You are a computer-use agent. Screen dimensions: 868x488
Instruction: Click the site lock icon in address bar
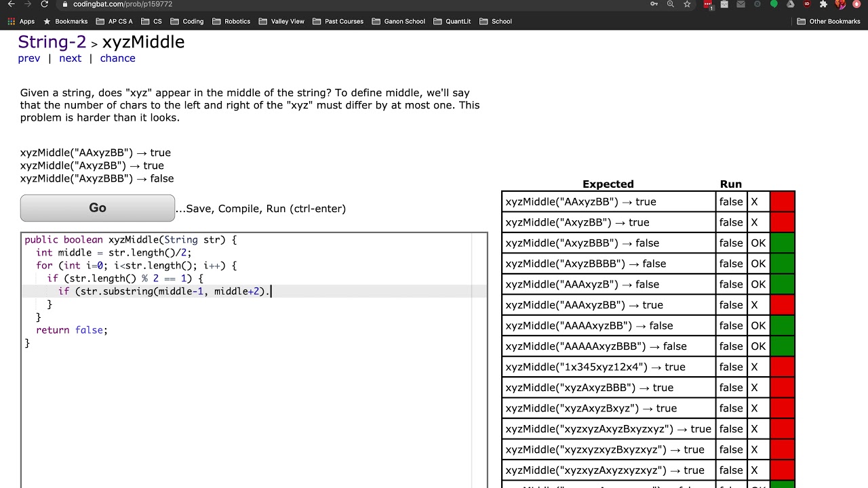click(x=65, y=4)
